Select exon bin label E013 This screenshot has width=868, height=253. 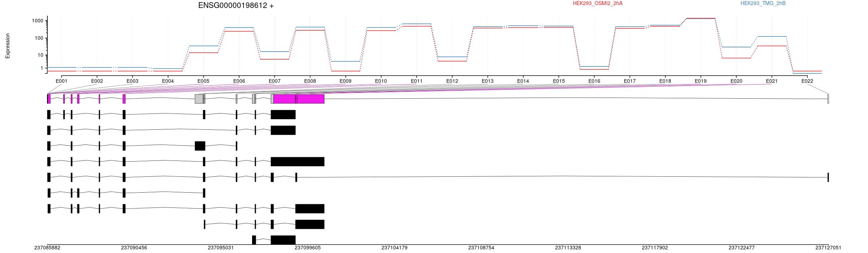tap(488, 81)
